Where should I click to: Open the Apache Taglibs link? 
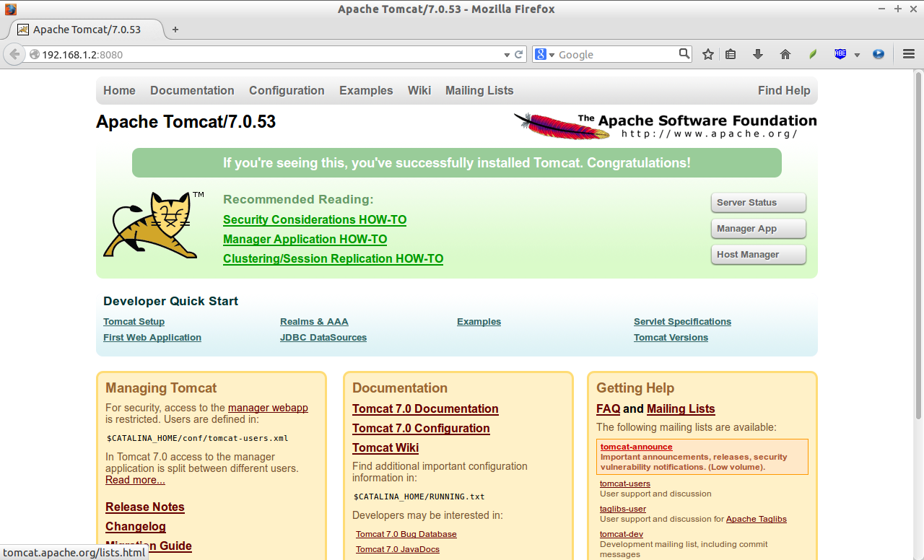[757, 519]
